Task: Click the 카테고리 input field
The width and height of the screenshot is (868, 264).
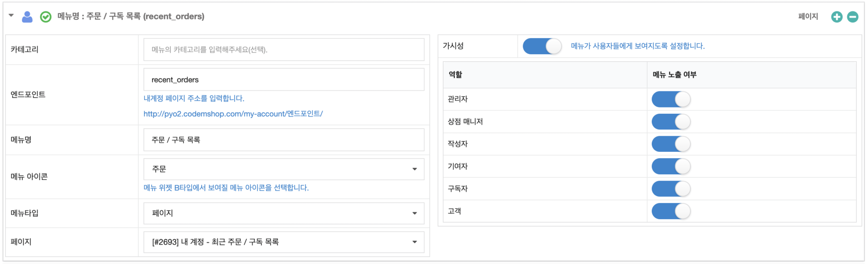Action: coord(284,49)
